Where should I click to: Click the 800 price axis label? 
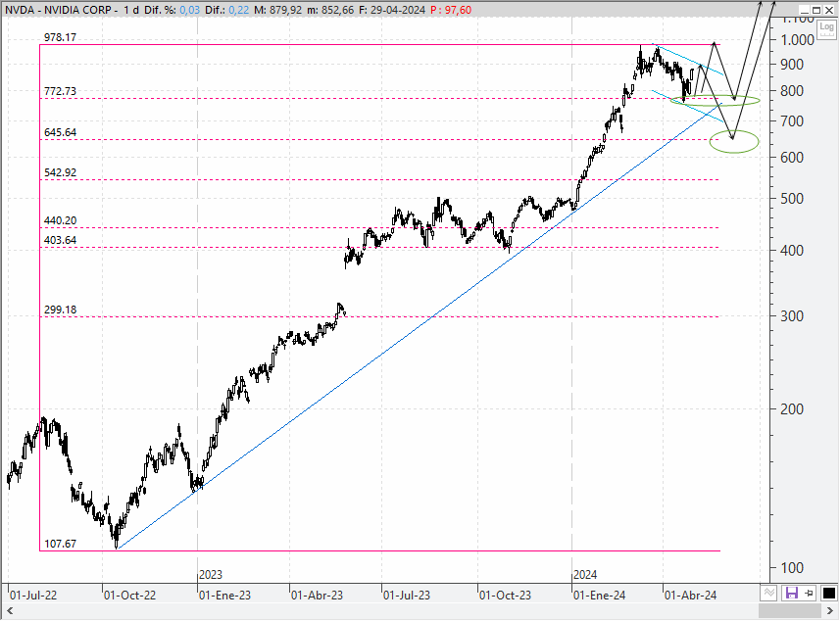[792, 91]
